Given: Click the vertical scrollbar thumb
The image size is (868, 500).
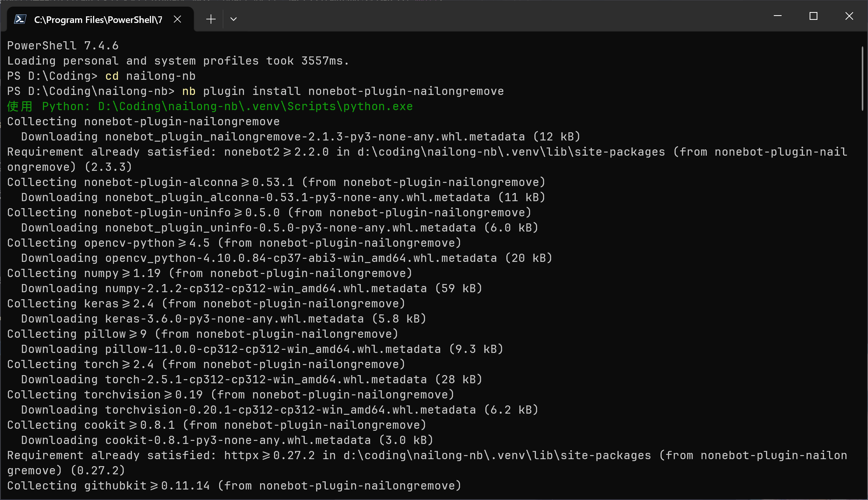Looking at the screenshot, I should (x=863, y=78).
